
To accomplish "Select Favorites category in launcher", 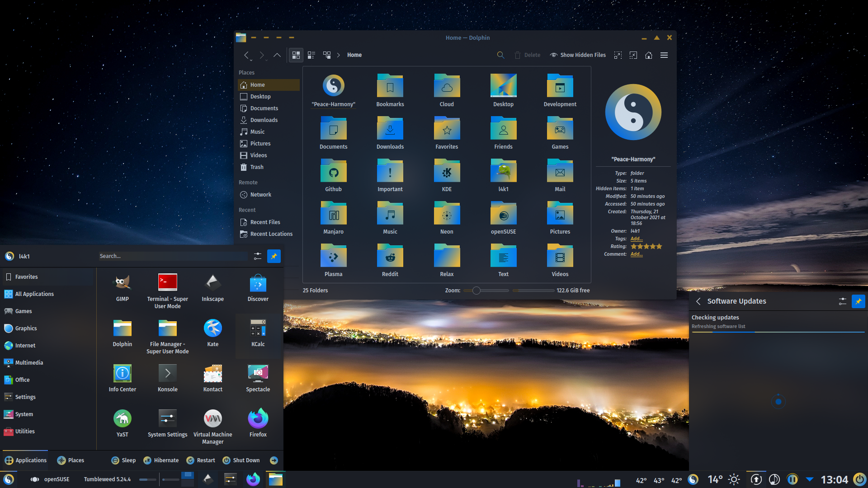I will pos(48,277).
